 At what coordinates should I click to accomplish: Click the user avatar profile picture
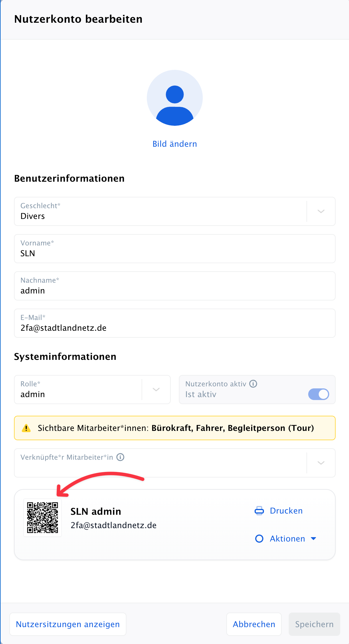(x=175, y=98)
